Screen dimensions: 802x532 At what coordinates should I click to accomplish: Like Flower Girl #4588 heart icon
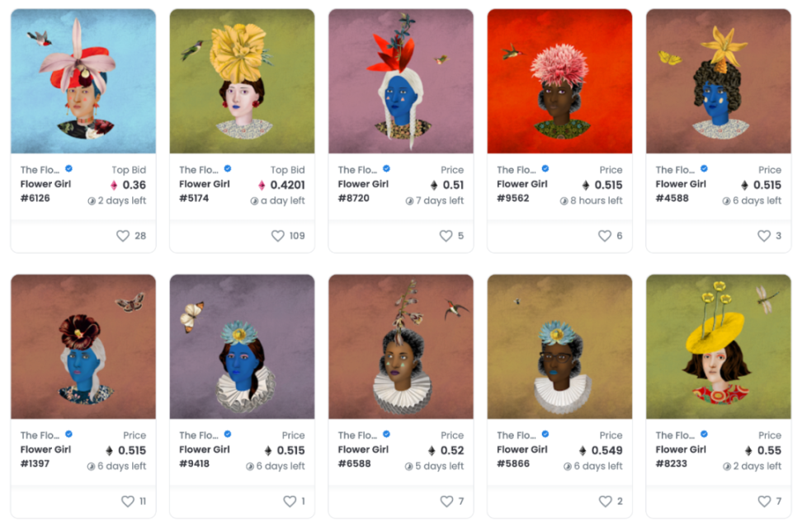764,236
